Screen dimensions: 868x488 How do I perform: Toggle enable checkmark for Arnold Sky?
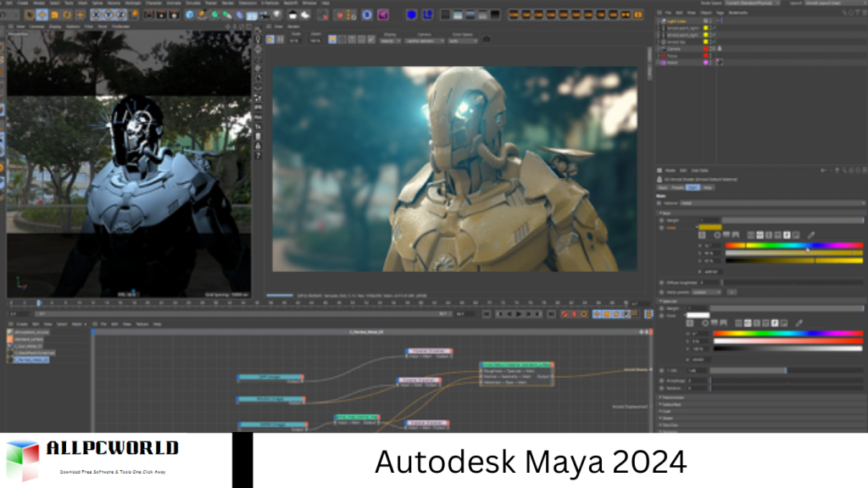[x=714, y=42]
